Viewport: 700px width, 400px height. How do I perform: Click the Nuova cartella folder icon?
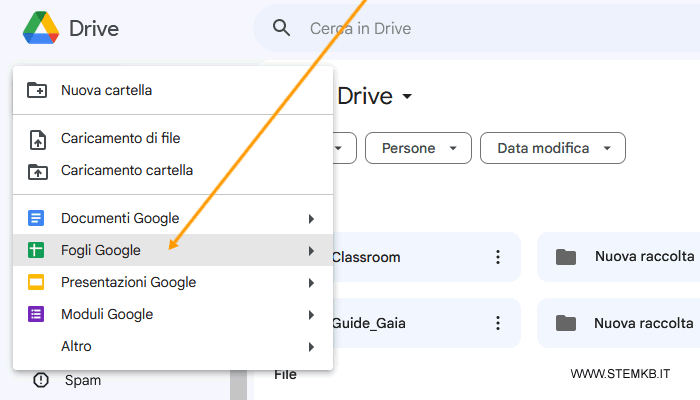pyautogui.click(x=37, y=90)
